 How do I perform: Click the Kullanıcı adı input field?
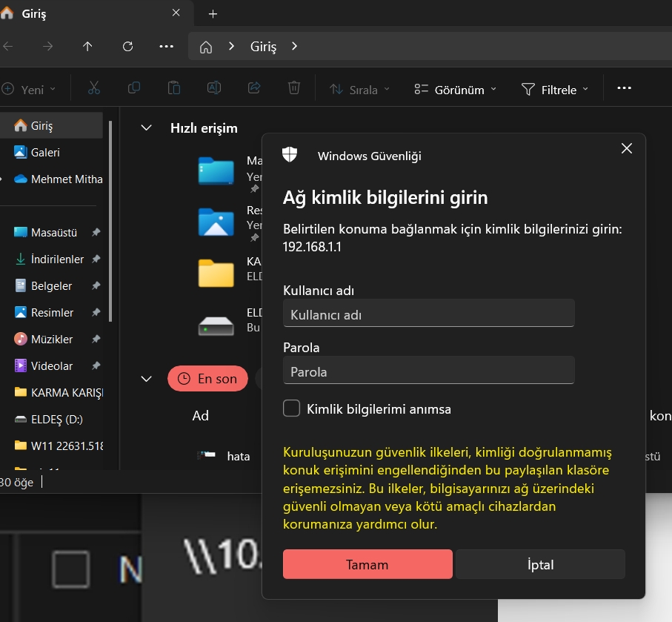[x=428, y=313]
